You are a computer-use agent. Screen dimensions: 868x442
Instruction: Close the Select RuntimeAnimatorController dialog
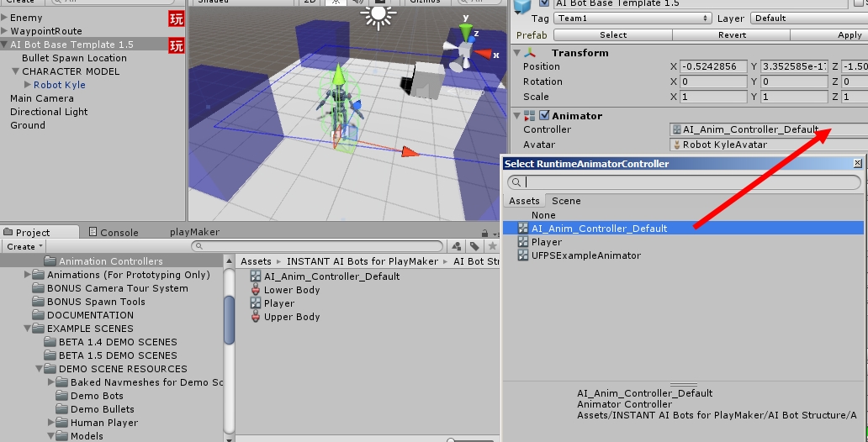[857, 163]
